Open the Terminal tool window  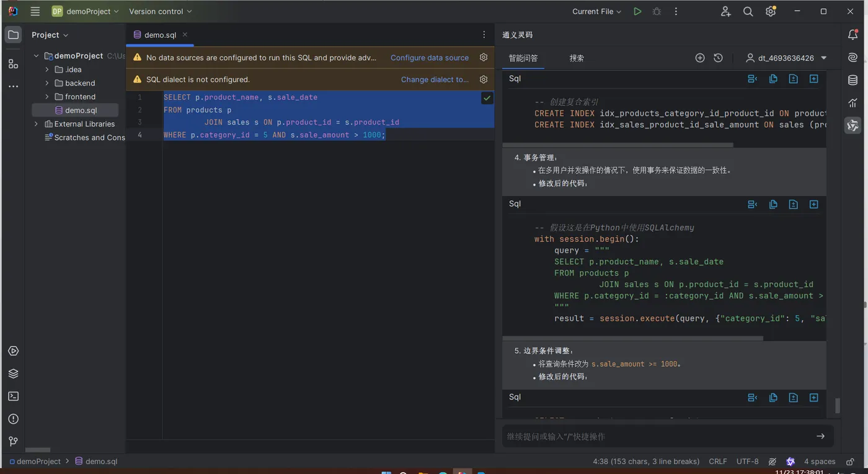(13, 396)
